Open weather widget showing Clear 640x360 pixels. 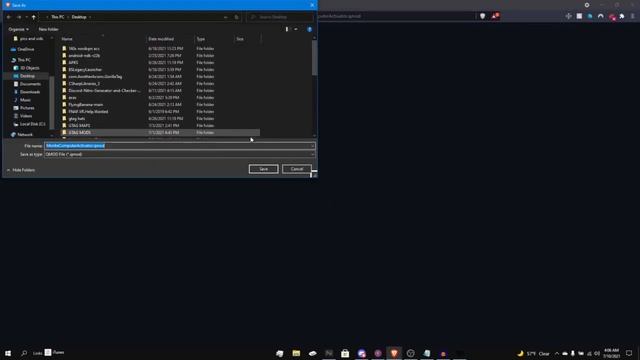[x=533, y=353]
